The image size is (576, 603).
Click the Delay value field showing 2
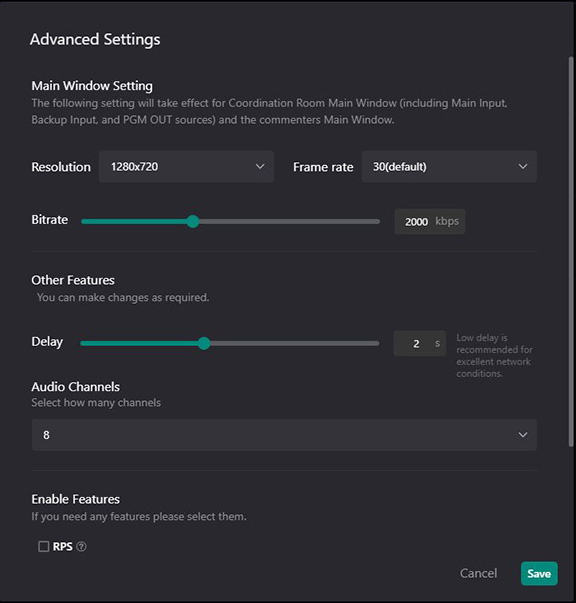[x=420, y=343]
